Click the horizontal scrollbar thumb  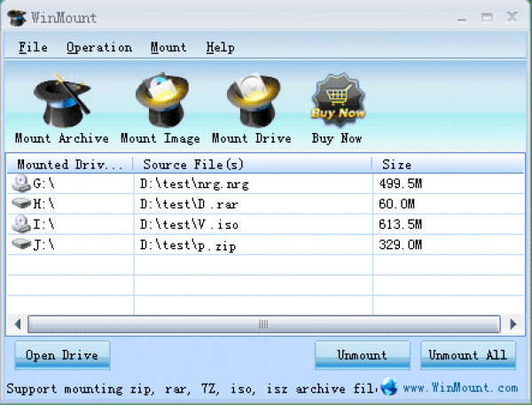[264, 324]
